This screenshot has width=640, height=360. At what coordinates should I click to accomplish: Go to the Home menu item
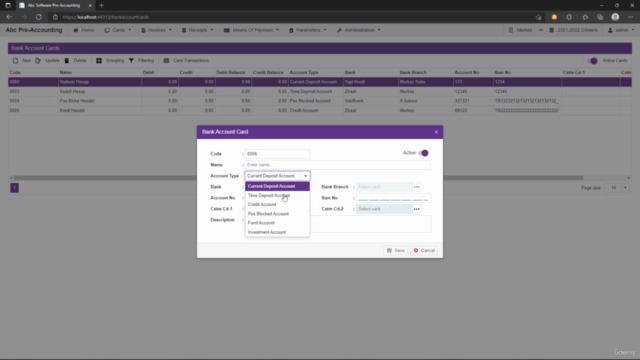pos(84,30)
